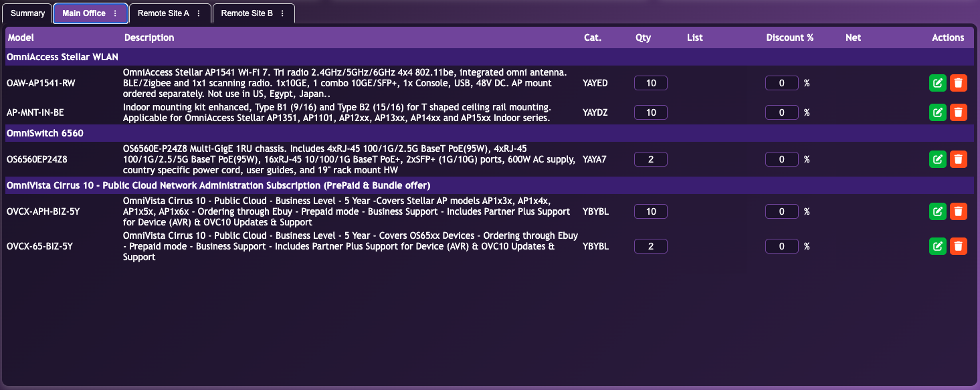Click model name OVCX-65-BIZ-5Y
The image size is (980, 390).
39,246
